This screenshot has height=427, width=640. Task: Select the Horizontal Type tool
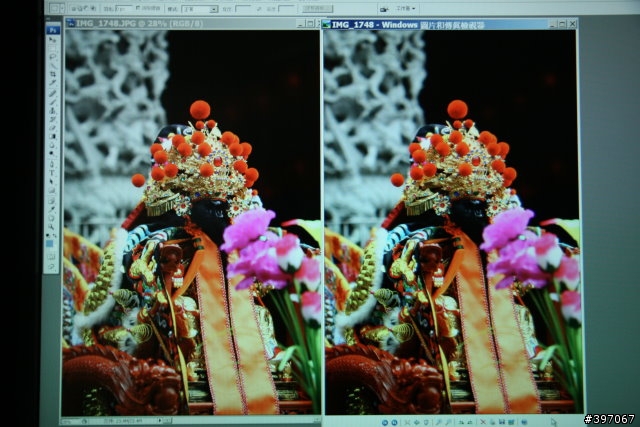click(52, 172)
